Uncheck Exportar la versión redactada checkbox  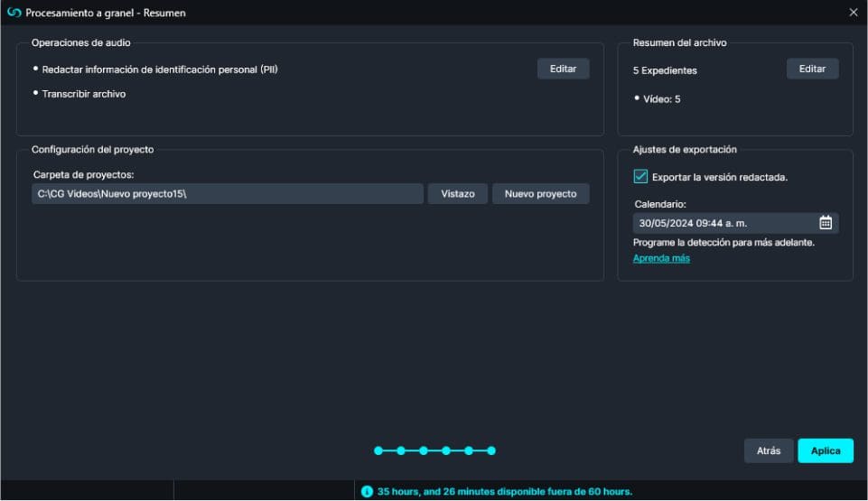click(640, 176)
